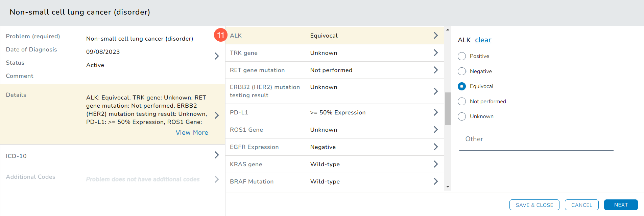This screenshot has height=216, width=644.
Task: Expand the Details section chevron
Action: click(217, 115)
